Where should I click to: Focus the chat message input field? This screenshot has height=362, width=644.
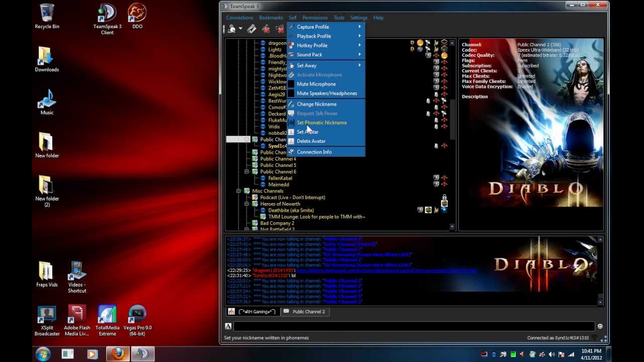point(414,326)
